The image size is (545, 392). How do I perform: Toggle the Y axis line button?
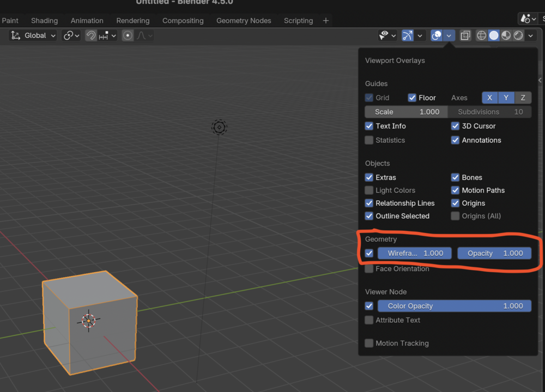coord(506,98)
